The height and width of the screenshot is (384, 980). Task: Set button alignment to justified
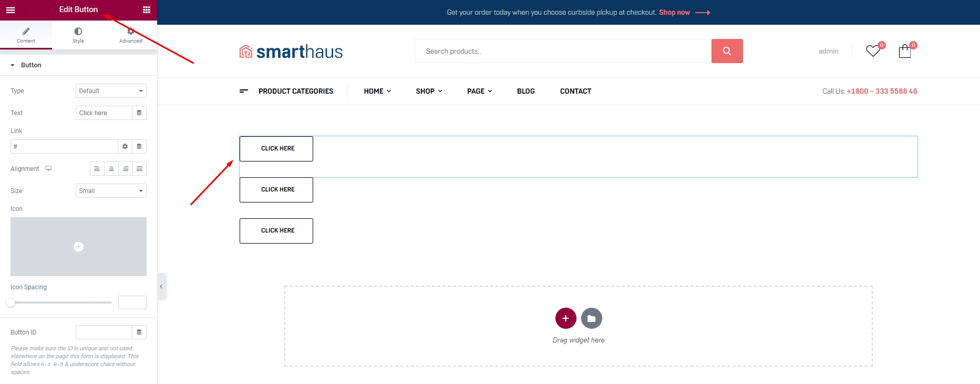point(139,169)
